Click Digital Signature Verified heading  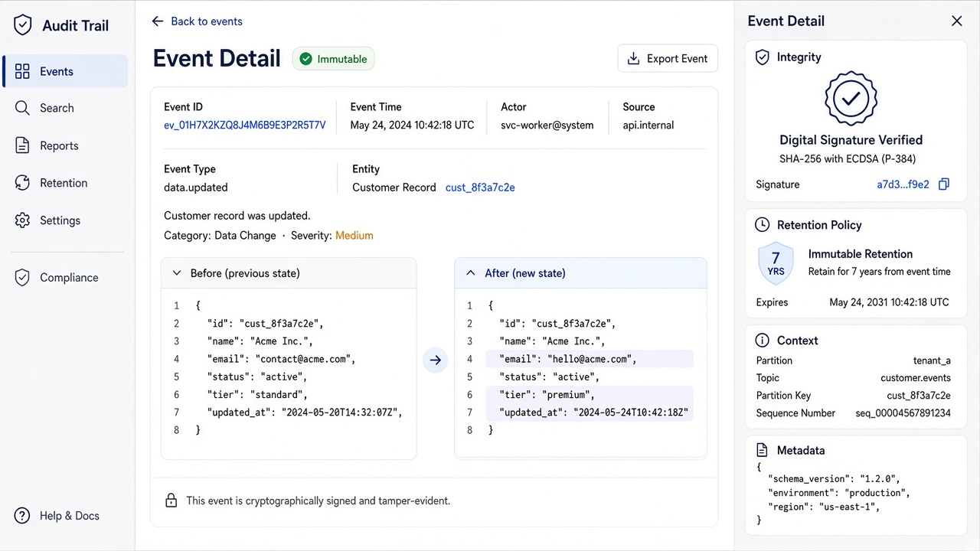point(851,140)
